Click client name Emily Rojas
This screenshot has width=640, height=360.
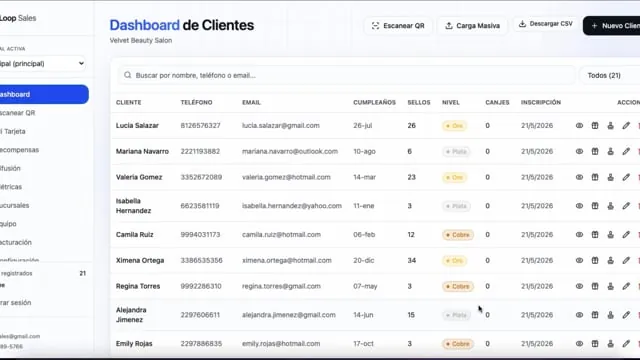pos(134,344)
